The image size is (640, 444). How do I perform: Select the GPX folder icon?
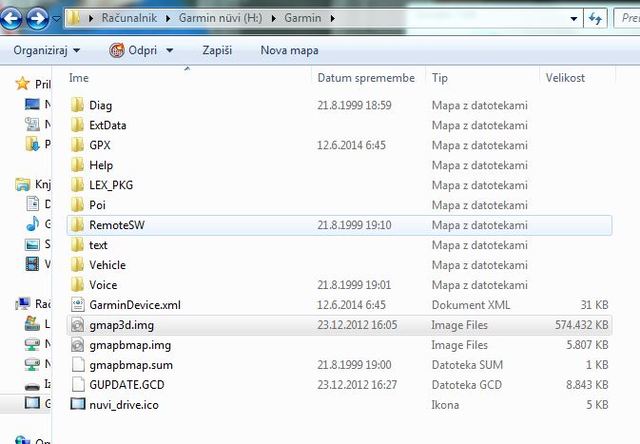[77, 145]
